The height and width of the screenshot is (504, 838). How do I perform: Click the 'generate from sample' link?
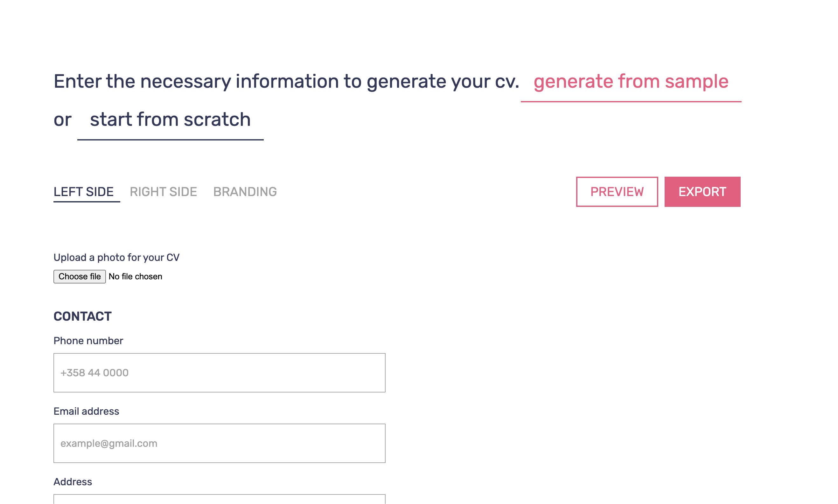631,82
